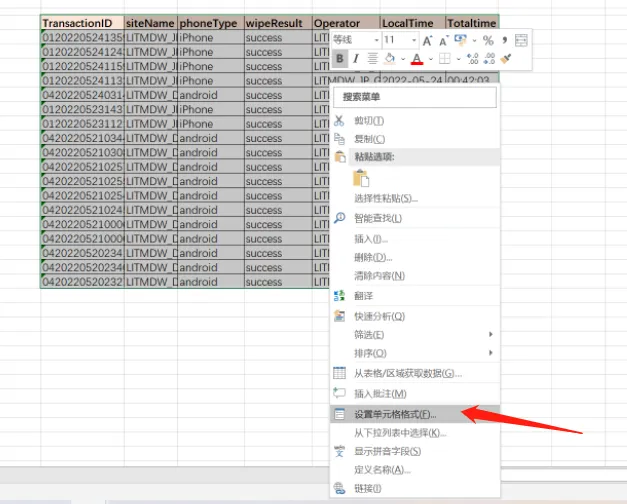Click the Operator header cell
Screen dimensions: 627x504
click(x=346, y=23)
